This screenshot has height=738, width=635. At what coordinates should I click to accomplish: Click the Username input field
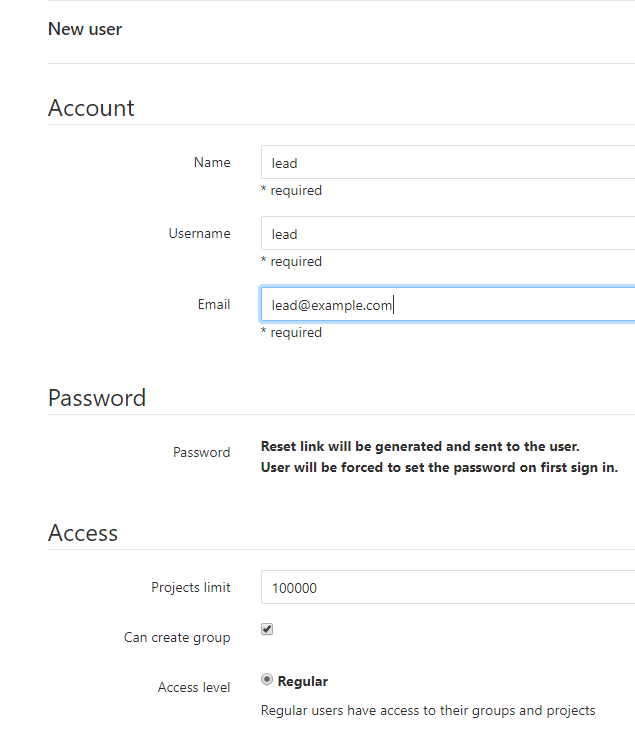448,233
